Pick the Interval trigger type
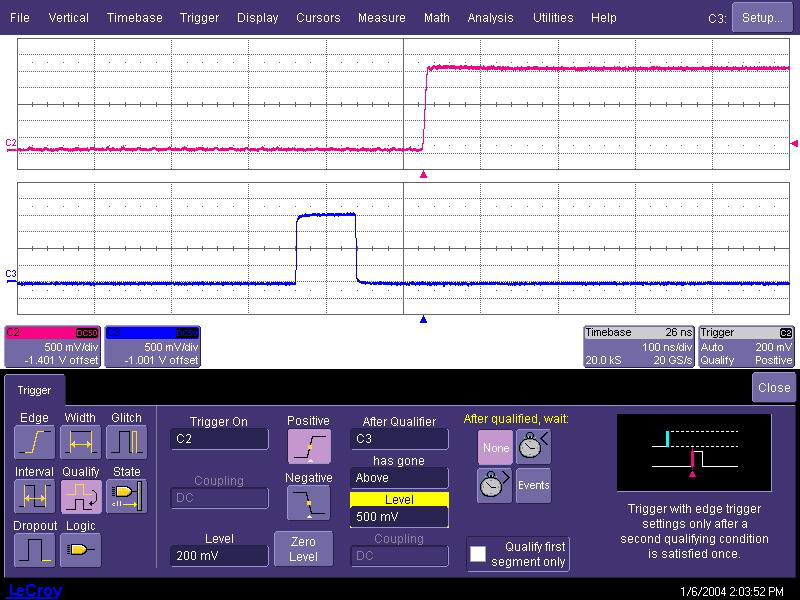This screenshot has width=800, height=600. tap(34, 496)
